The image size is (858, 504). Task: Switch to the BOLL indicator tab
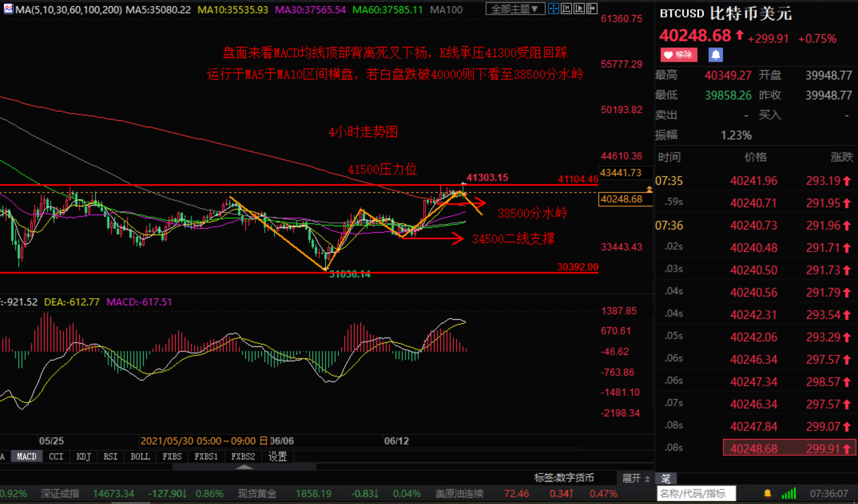pos(141,457)
